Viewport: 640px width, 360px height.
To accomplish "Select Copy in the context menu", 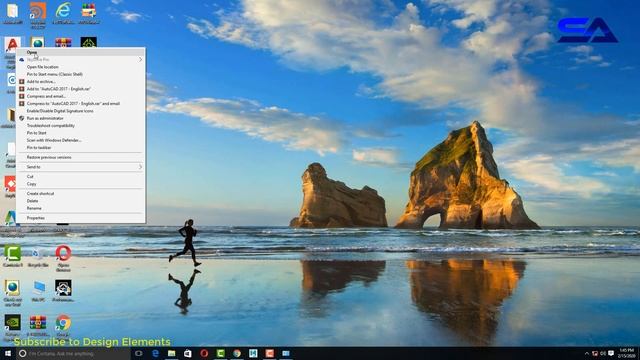I will pyautogui.click(x=80, y=184).
